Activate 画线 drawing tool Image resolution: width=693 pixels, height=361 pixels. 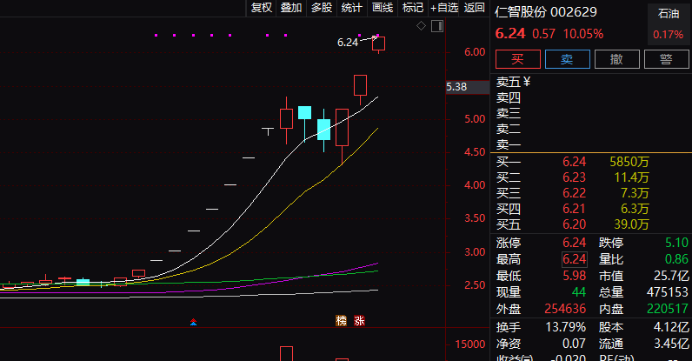click(x=382, y=8)
